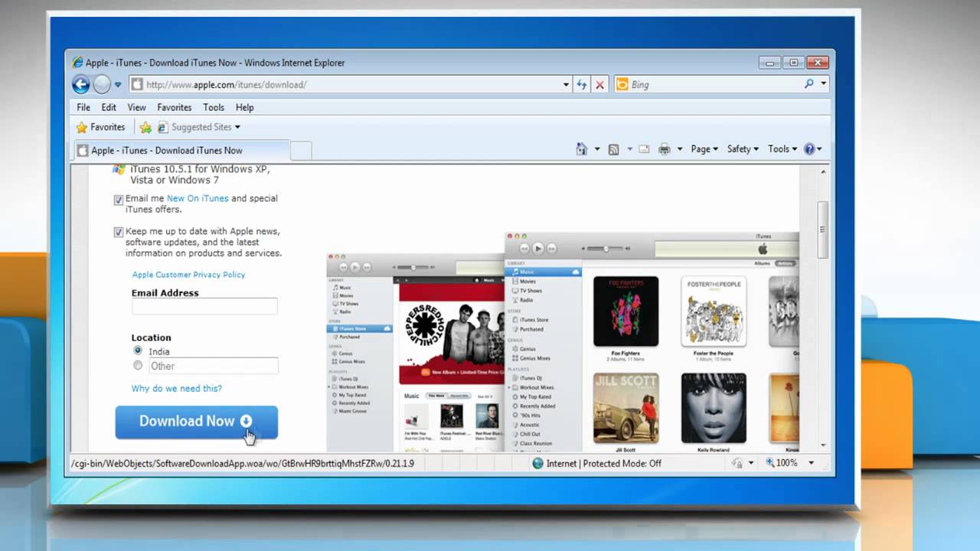Click the red Stop loading icon
Image resolution: width=980 pixels, height=551 pixels.
click(600, 85)
